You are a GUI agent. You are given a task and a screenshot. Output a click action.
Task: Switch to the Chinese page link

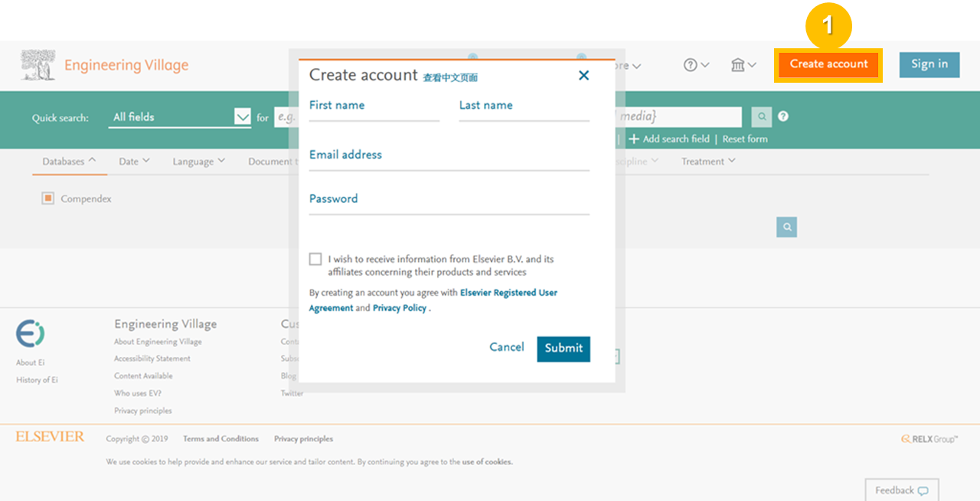pos(451,77)
